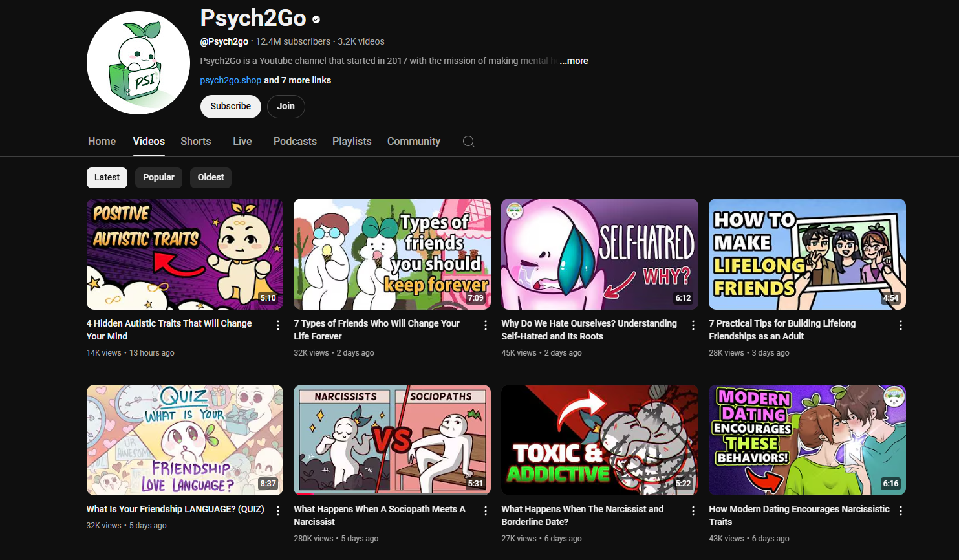Open menu for '7 Types of Friends' video
959x560 pixels.
(486, 325)
